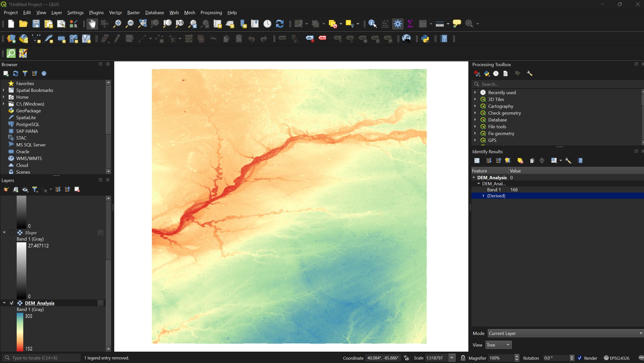Select WMS/WMTS in Browser
Viewport: 644px width, 363px height.
[29, 158]
